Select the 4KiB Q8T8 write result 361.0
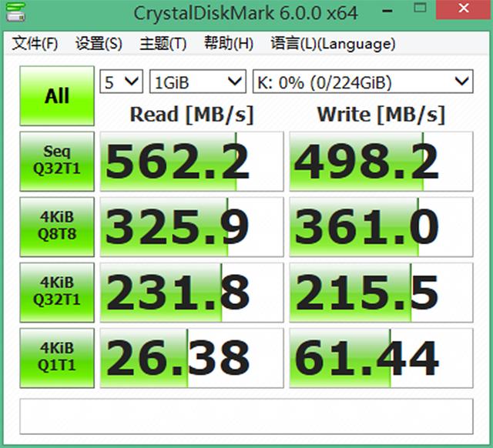 click(381, 227)
